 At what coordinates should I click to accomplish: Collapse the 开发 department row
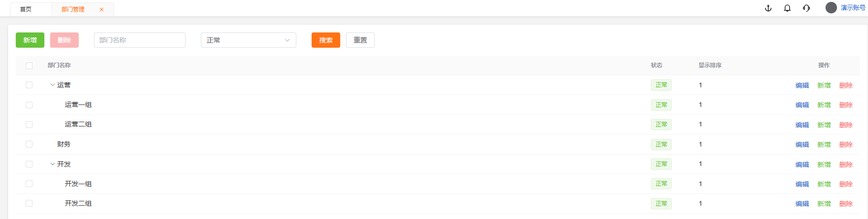tap(52, 164)
